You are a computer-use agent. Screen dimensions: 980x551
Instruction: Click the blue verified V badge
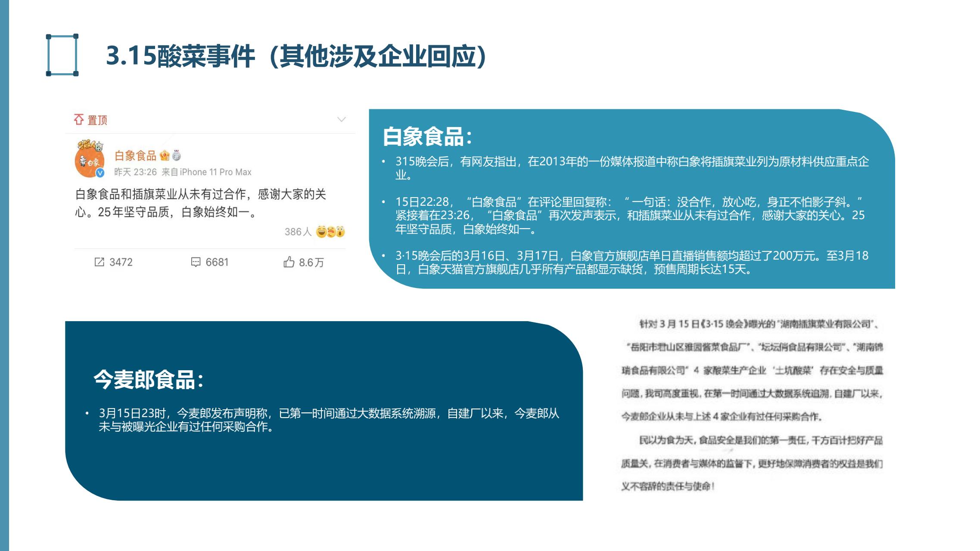click(100, 173)
